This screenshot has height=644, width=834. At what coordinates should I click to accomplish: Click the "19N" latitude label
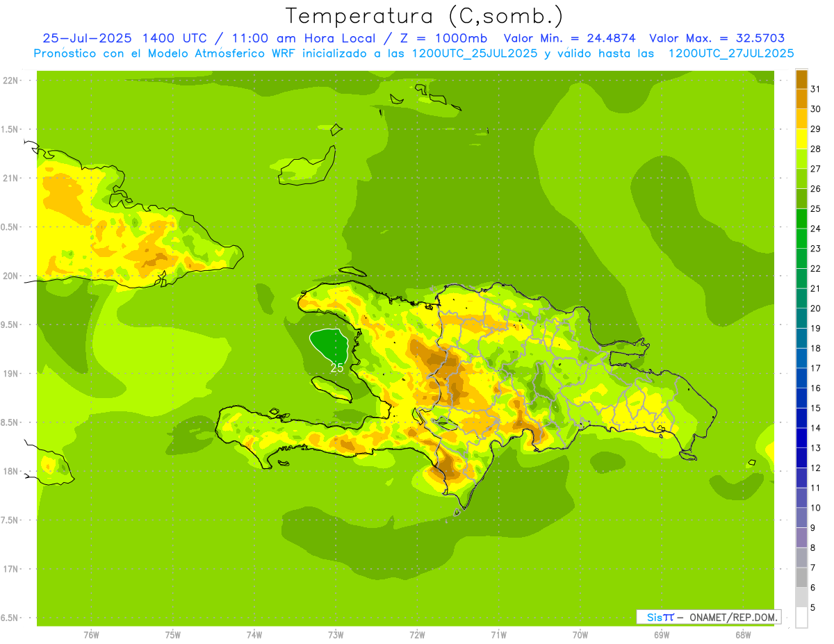[x=10, y=373]
